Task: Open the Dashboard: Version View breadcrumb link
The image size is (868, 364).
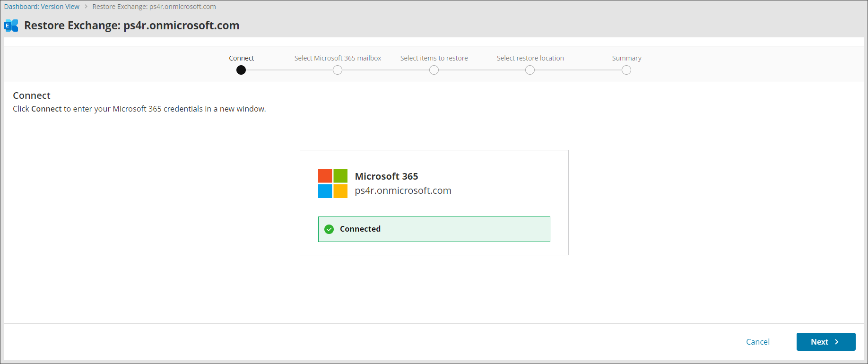Action: click(42, 7)
